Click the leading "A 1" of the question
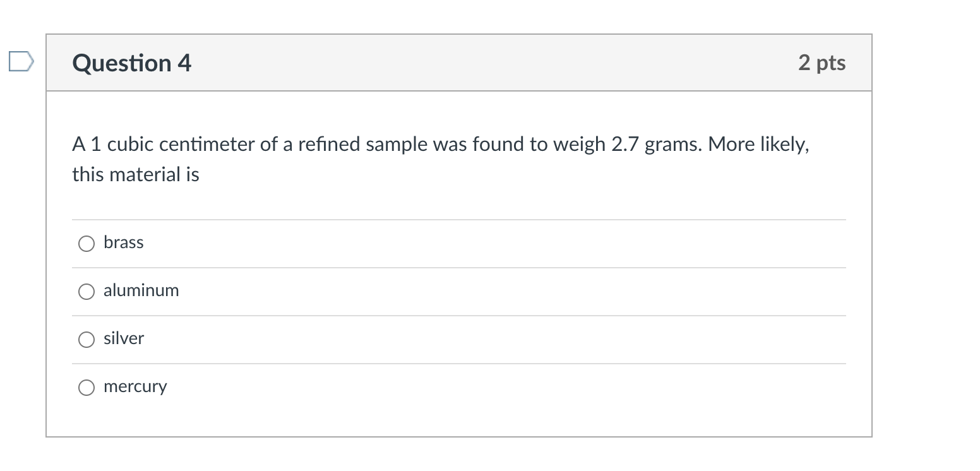Screen dimensions: 980x471 tap(87, 145)
